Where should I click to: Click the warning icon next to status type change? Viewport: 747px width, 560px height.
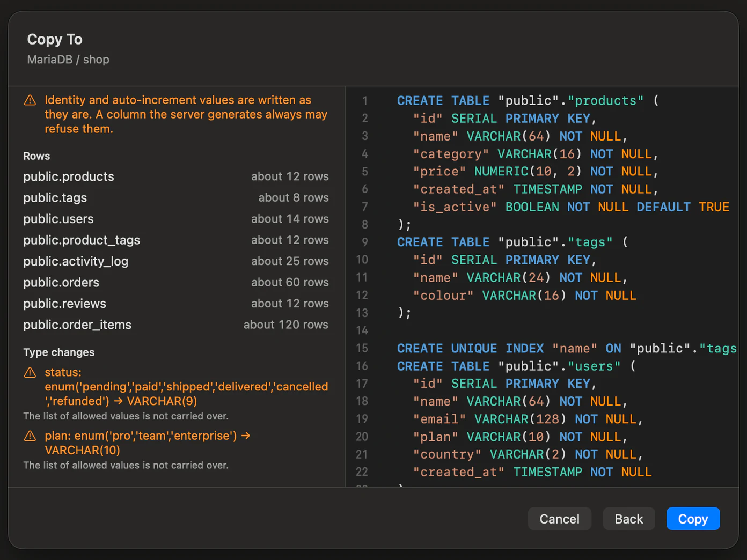coord(30,372)
